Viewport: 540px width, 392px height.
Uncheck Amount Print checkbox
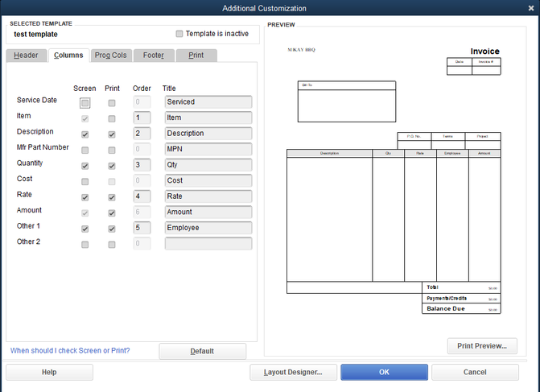pyautogui.click(x=112, y=213)
